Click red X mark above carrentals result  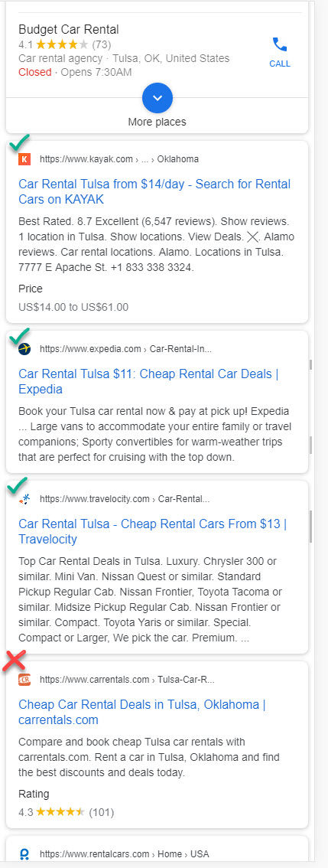[15, 660]
